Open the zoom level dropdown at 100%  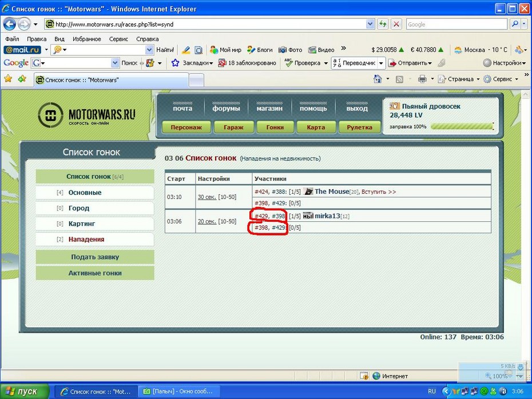point(519,376)
